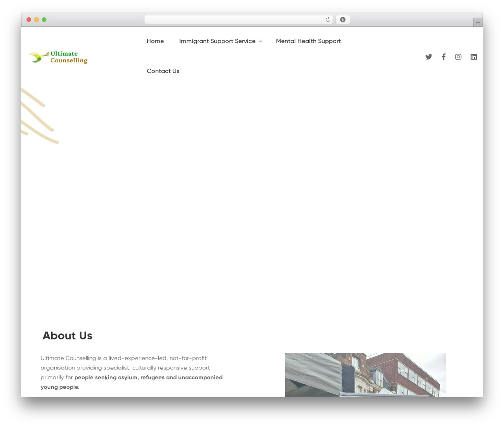Open the Facebook social link
This screenshot has width=504, height=427.
pos(443,57)
